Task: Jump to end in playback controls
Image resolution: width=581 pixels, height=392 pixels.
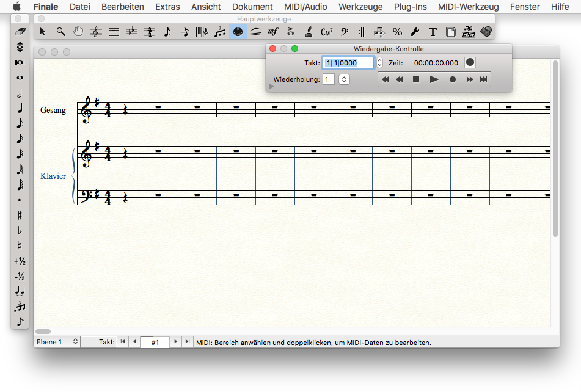Action: pos(483,79)
